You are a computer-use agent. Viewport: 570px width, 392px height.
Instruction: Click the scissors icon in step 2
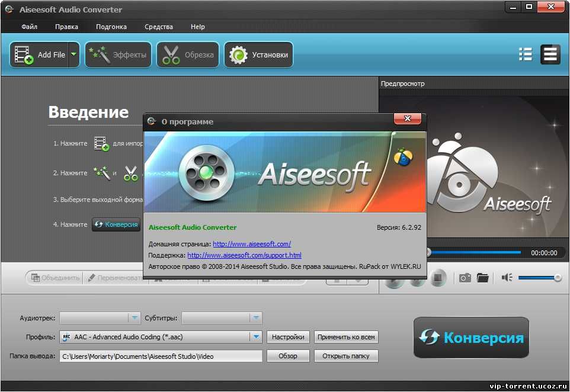[x=131, y=173]
